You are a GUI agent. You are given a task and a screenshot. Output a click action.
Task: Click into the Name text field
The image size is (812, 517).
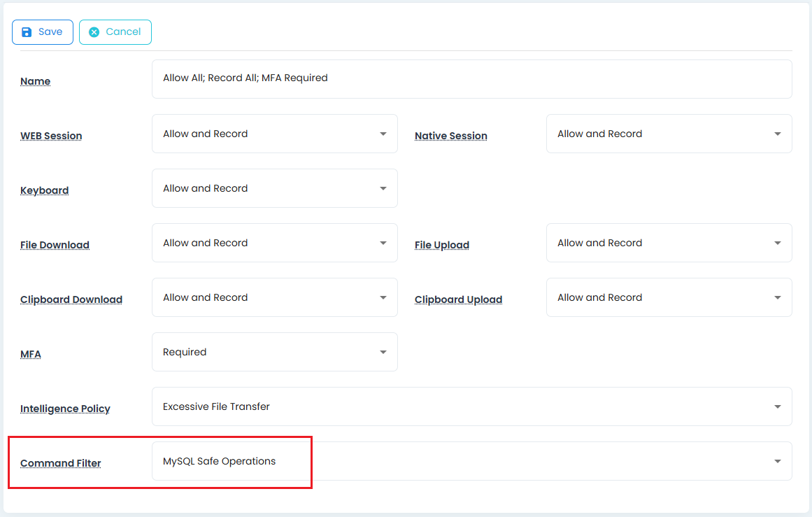(x=471, y=78)
